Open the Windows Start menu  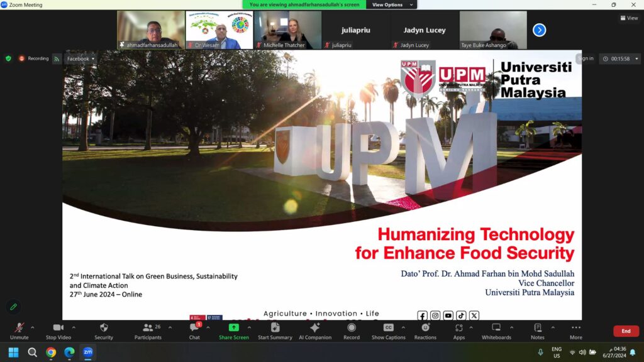pos(14,352)
